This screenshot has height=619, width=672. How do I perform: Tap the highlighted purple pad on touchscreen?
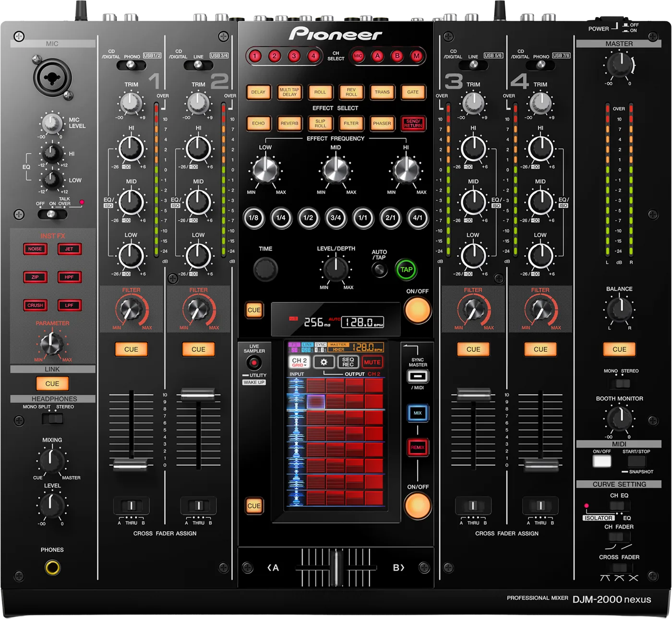(316, 402)
